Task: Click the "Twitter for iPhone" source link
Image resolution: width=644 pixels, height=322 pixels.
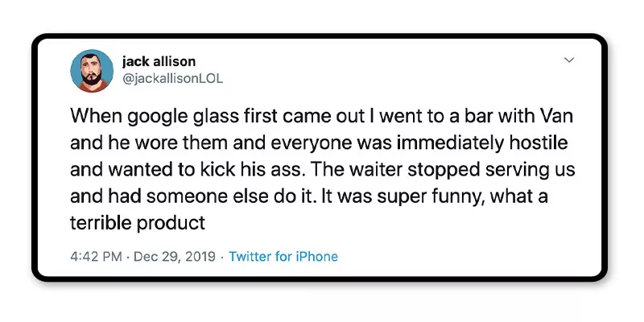Action: pyautogui.click(x=283, y=257)
